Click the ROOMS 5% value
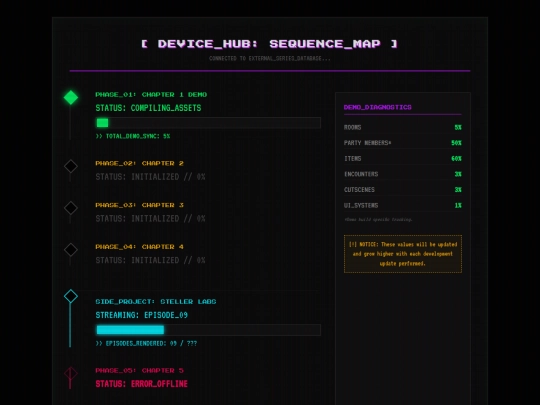Viewport: 540px width, 405px height. [458, 127]
